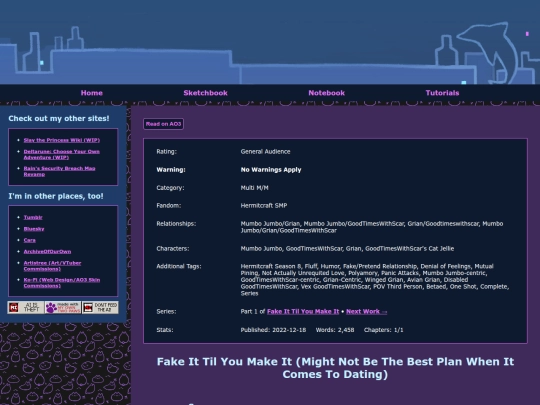The width and height of the screenshot is (540, 405).
Task: Click the Additional Tags text block
Action: coord(375,280)
